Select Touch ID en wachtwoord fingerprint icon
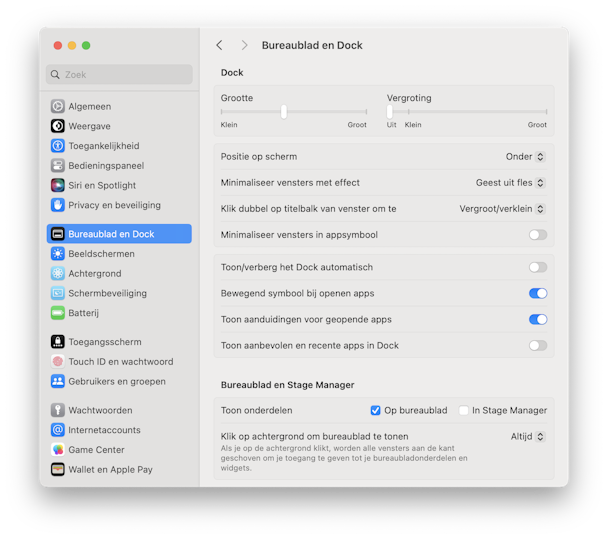 click(x=58, y=361)
